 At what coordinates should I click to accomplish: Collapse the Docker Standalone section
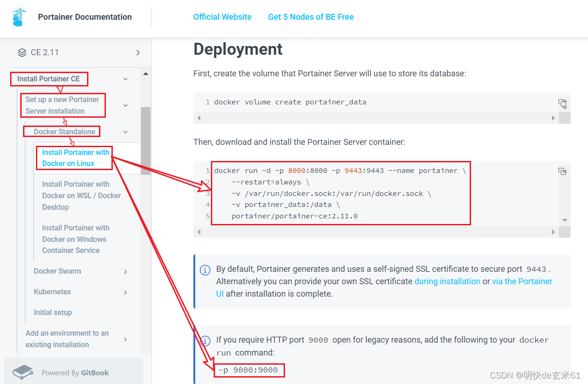pos(126,132)
